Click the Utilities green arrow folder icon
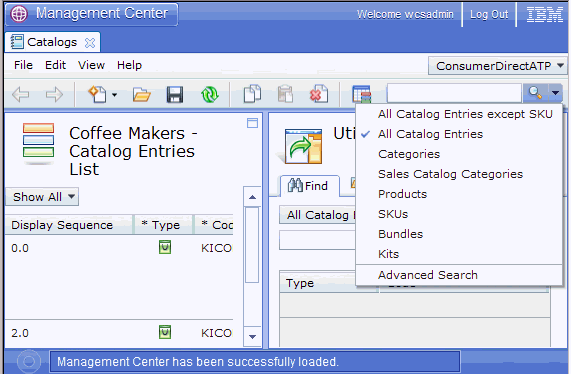This screenshot has width=571, height=374. click(x=303, y=146)
